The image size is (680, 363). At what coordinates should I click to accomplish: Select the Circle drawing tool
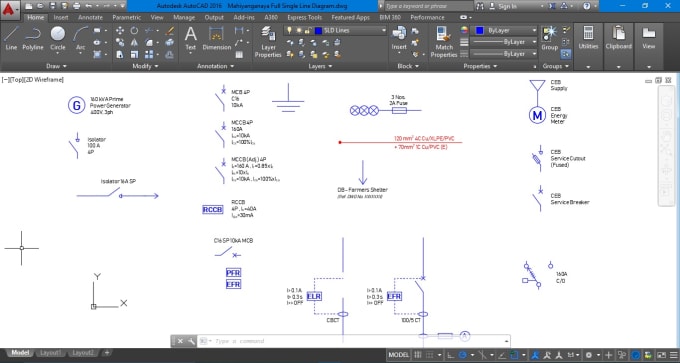click(58, 38)
